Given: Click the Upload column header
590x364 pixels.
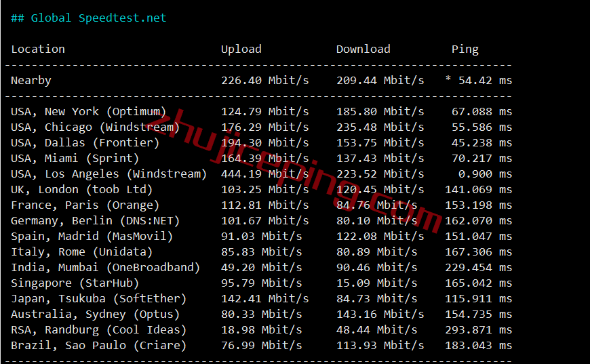Looking at the screenshot, I should [241, 49].
